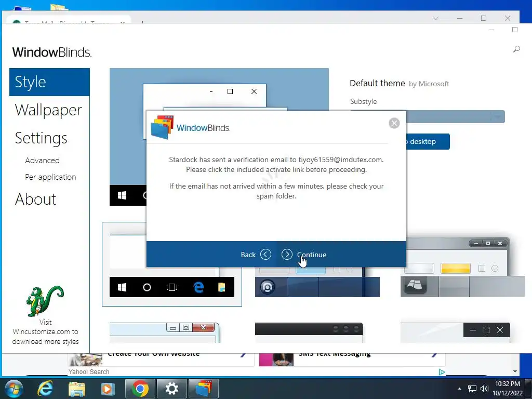Click the Default theme title text
532x399 pixels.
click(377, 84)
